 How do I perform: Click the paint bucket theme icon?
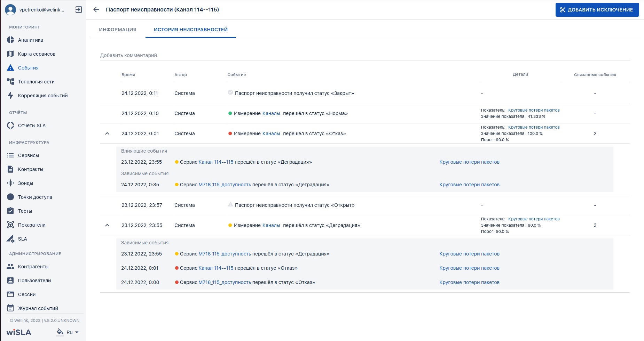60,332
